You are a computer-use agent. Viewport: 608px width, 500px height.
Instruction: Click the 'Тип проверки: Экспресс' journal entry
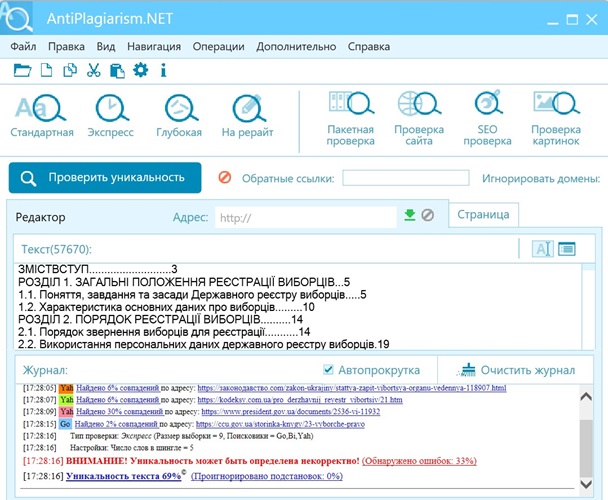point(192,436)
